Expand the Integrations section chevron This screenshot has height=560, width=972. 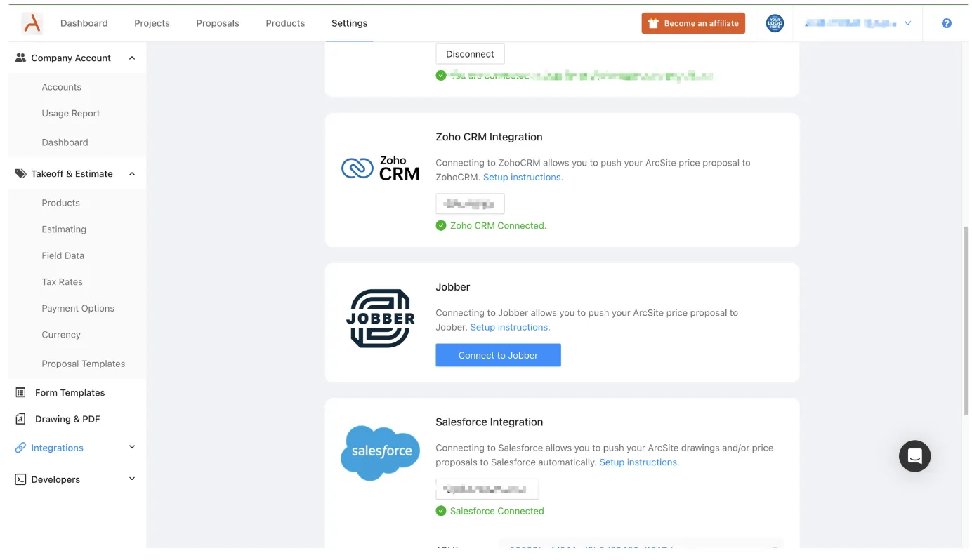pyautogui.click(x=132, y=447)
